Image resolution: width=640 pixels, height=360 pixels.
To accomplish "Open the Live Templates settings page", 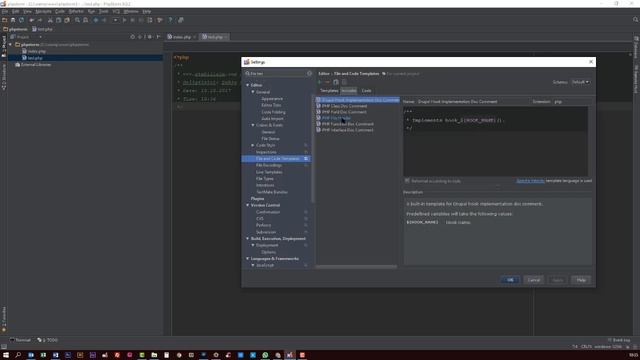I will [269, 172].
